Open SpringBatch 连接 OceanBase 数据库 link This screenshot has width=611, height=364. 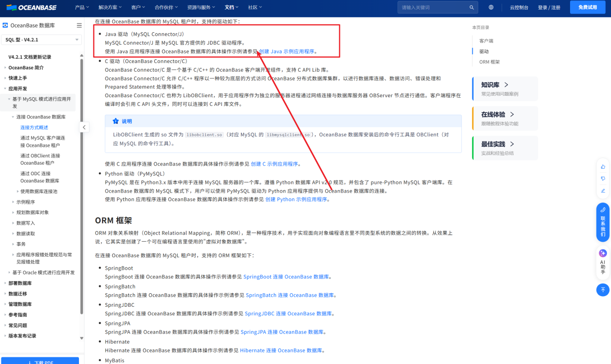(290, 295)
